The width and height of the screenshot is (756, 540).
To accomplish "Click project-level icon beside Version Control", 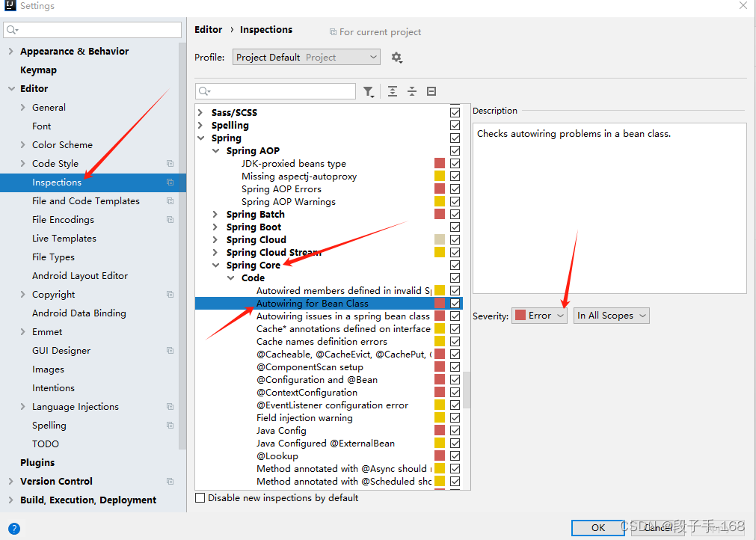I will tap(170, 481).
